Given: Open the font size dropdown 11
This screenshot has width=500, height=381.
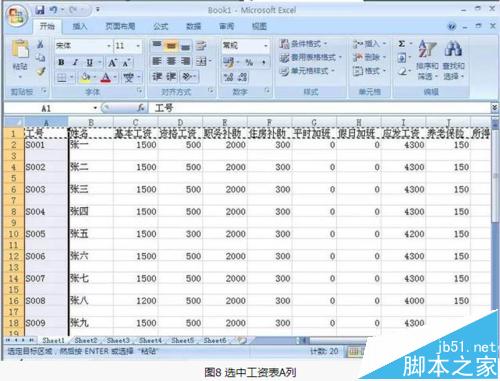Looking at the screenshot, I should click(x=138, y=46).
